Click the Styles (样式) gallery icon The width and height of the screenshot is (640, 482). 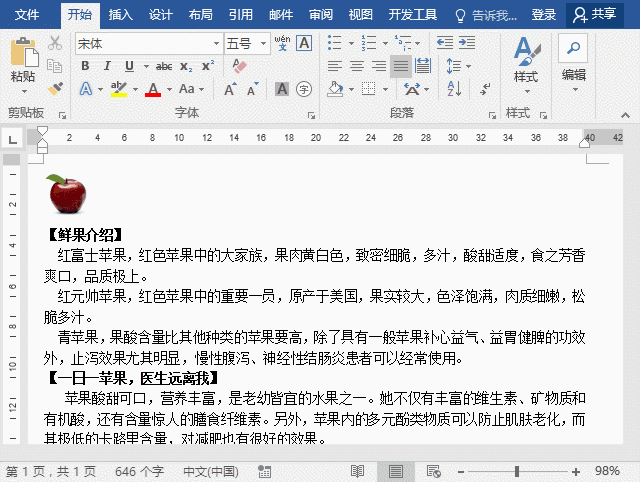tap(525, 60)
